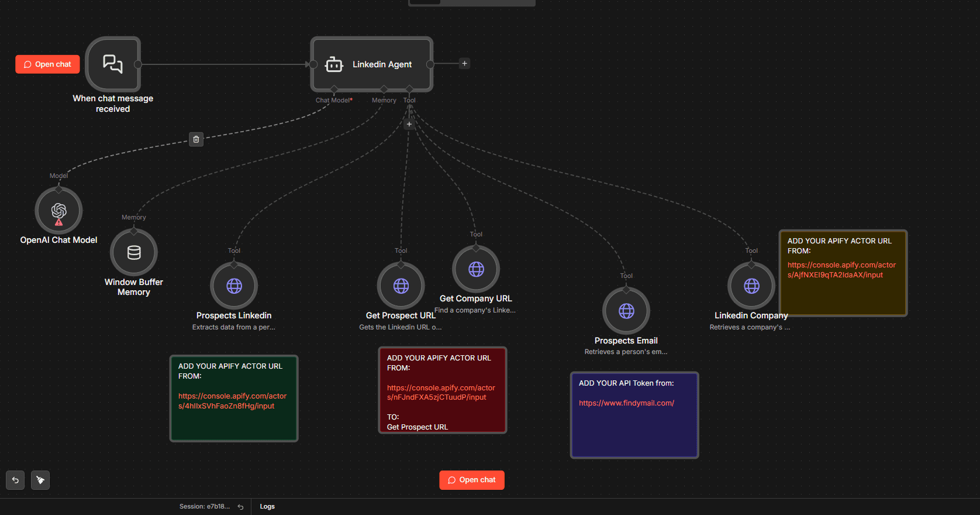Click the 'Prospects Email' node label
Image resolution: width=980 pixels, height=515 pixels.
[626, 341]
